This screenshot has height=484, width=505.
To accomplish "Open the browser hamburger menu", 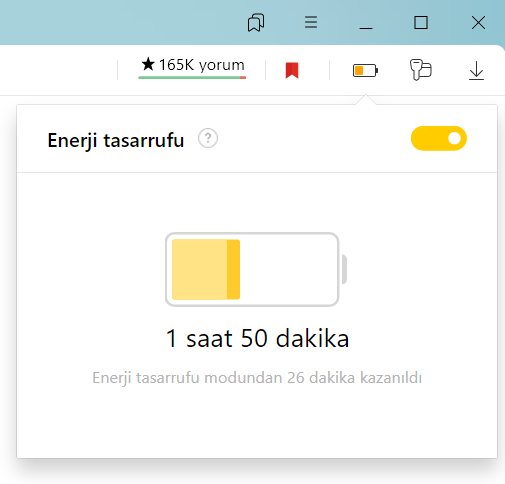I will [311, 22].
